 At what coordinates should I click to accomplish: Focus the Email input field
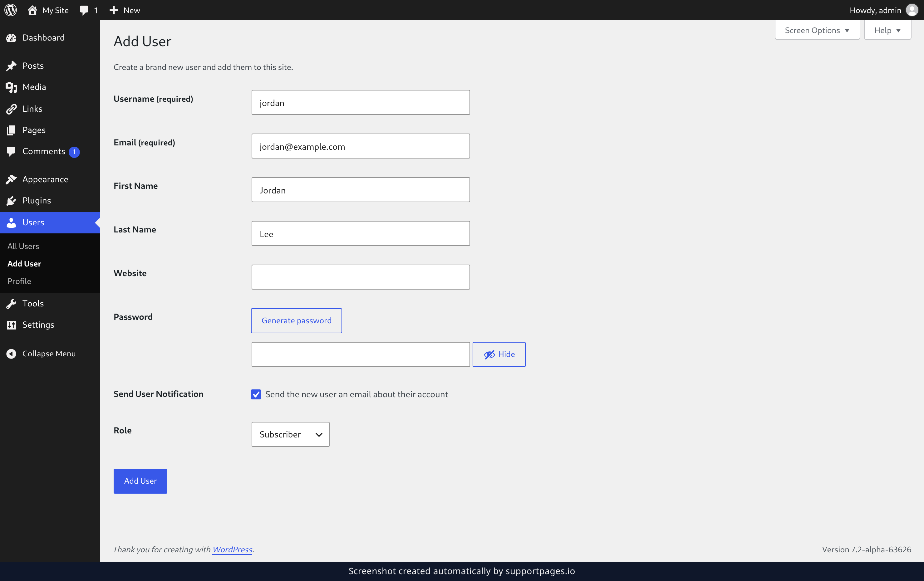[361, 146]
